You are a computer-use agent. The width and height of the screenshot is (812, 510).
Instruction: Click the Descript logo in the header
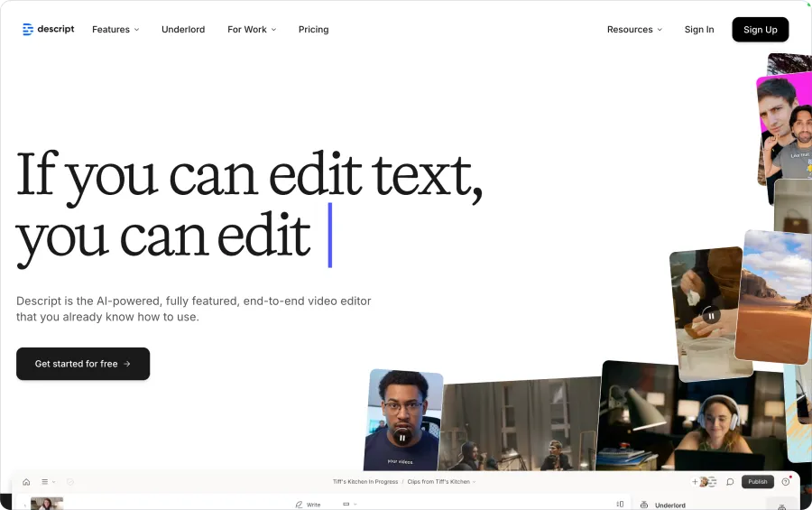pos(48,29)
